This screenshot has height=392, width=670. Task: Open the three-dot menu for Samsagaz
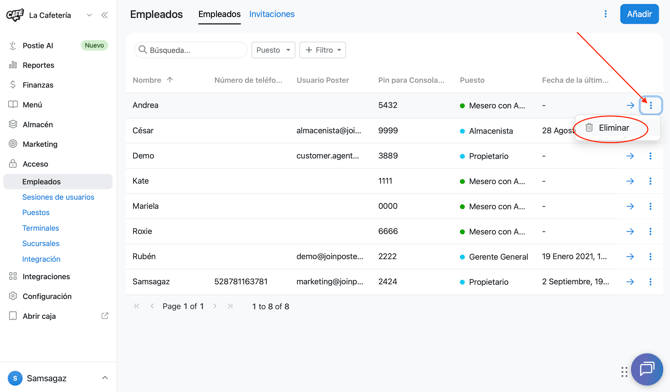[650, 282]
